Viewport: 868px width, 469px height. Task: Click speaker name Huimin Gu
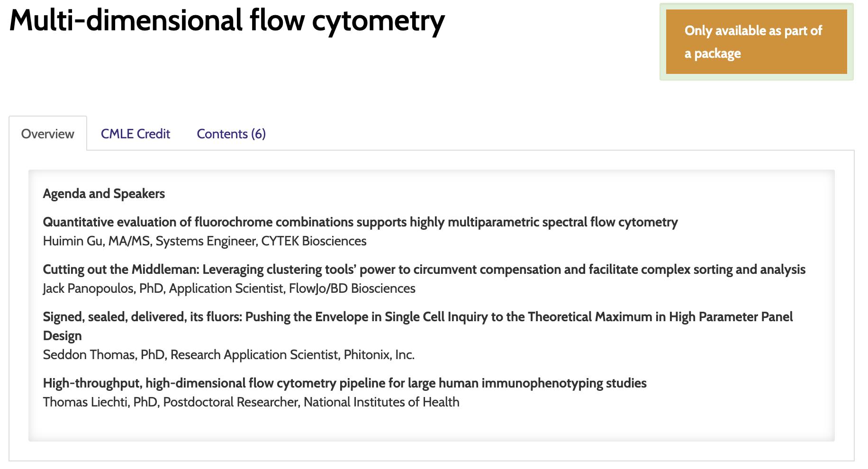click(x=72, y=241)
